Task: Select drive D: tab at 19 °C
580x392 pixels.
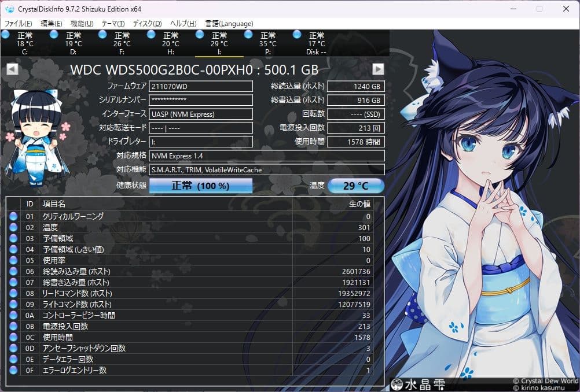Action: (74, 43)
